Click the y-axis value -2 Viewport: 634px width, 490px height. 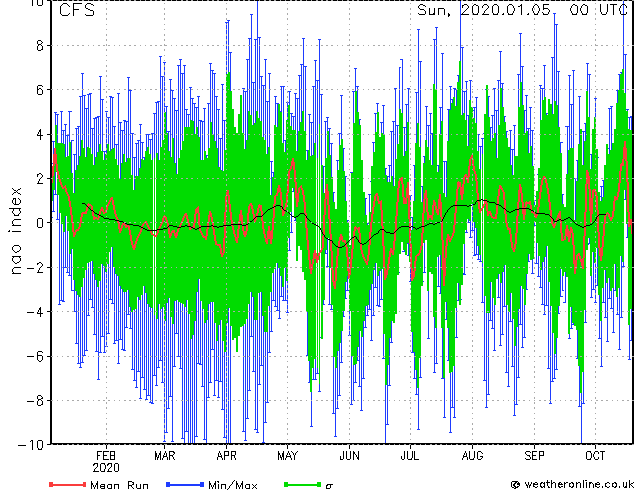(x=35, y=267)
